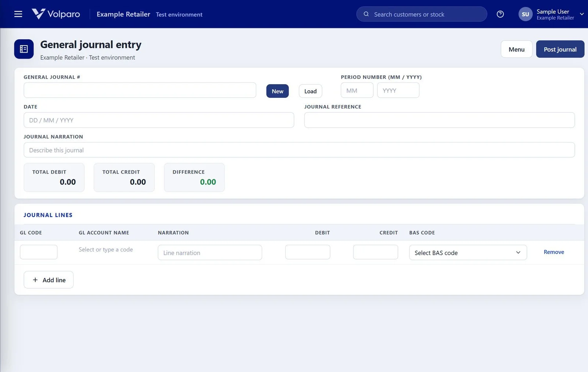This screenshot has height=372, width=588.
Task: Click the Total Debit 0.00 value
Action: tap(68, 182)
